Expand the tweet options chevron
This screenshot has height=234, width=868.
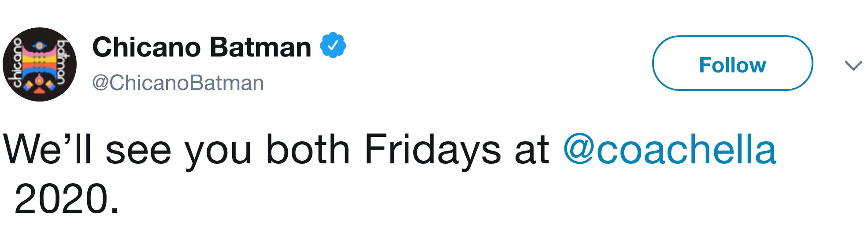(853, 66)
